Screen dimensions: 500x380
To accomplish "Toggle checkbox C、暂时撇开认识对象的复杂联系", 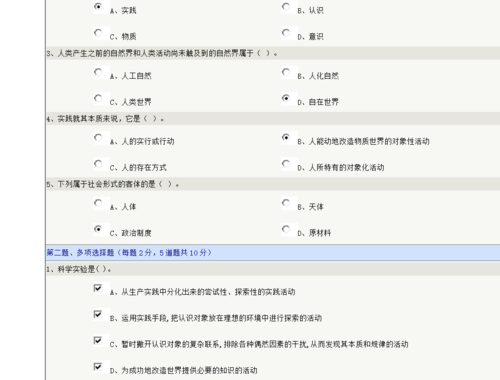I will tap(98, 340).
